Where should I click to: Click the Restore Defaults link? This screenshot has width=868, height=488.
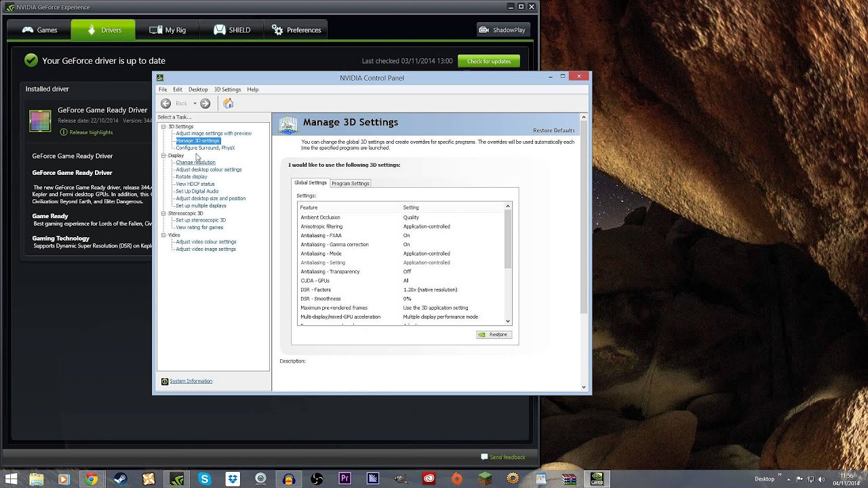(554, 130)
